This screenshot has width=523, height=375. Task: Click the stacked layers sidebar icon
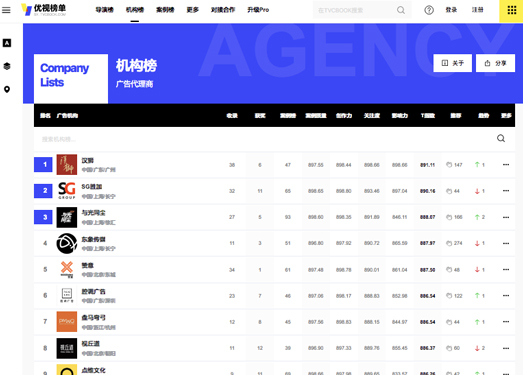tap(7, 66)
